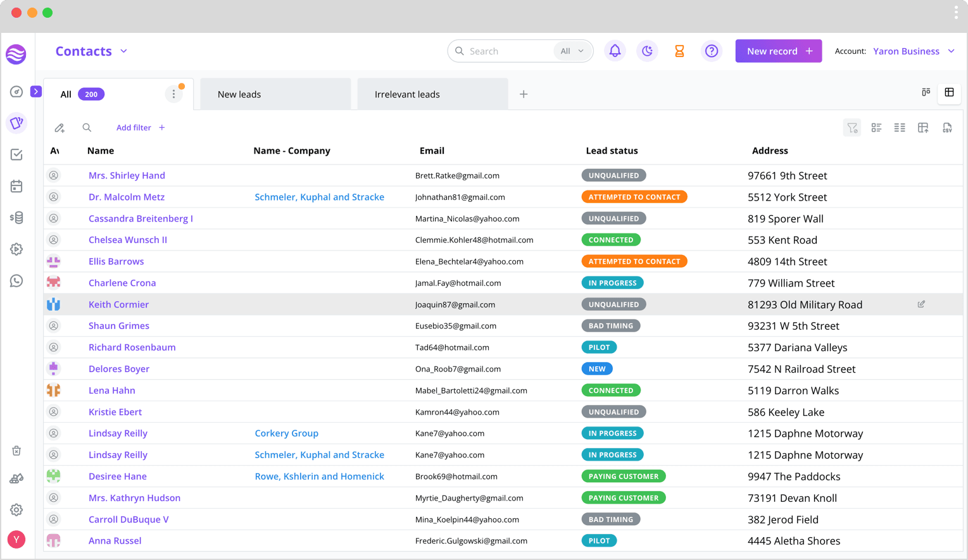Click the magnifier icon beside Add filter
The width and height of the screenshot is (968, 560).
pos(87,128)
